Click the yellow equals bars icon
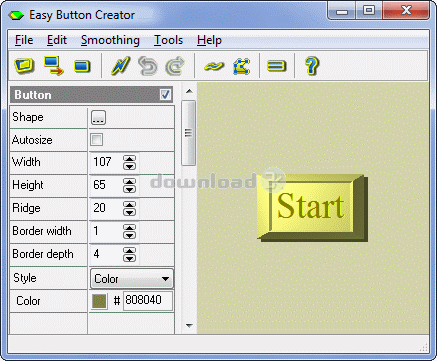The height and width of the screenshot is (361, 437). (276, 66)
